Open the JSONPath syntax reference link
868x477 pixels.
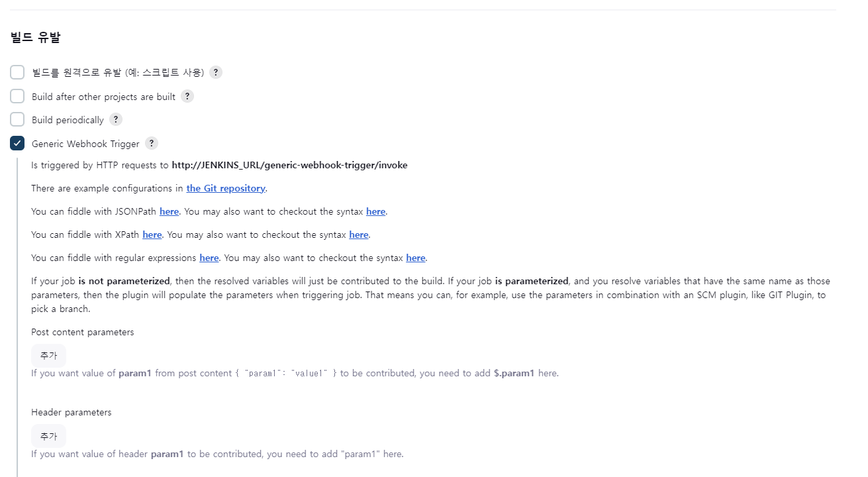pyautogui.click(x=375, y=211)
